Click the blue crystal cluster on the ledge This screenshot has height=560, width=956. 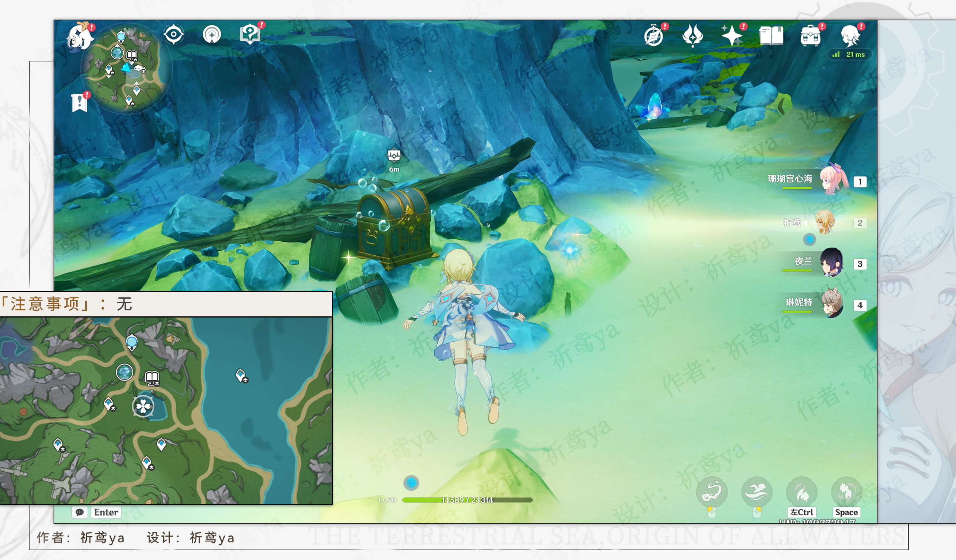click(x=653, y=107)
